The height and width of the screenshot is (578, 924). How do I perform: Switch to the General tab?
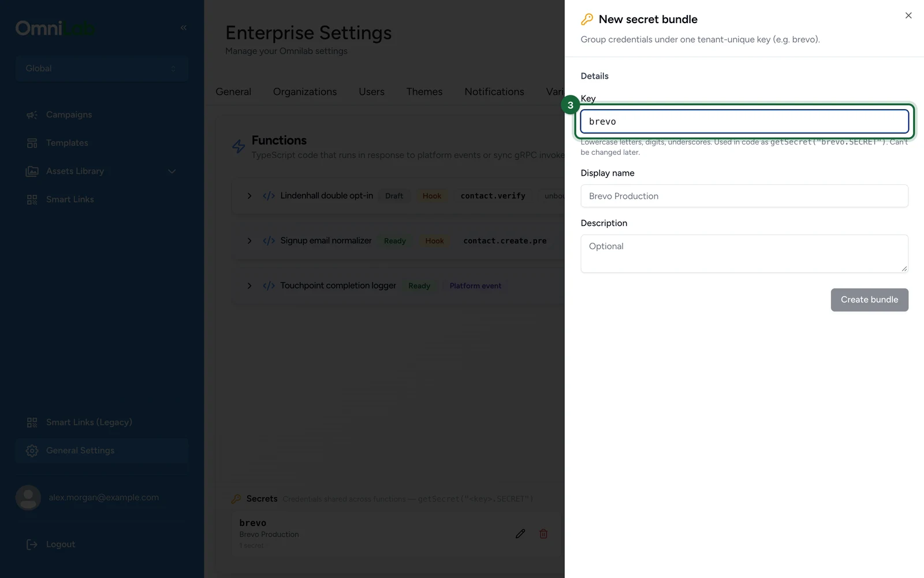tap(233, 92)
